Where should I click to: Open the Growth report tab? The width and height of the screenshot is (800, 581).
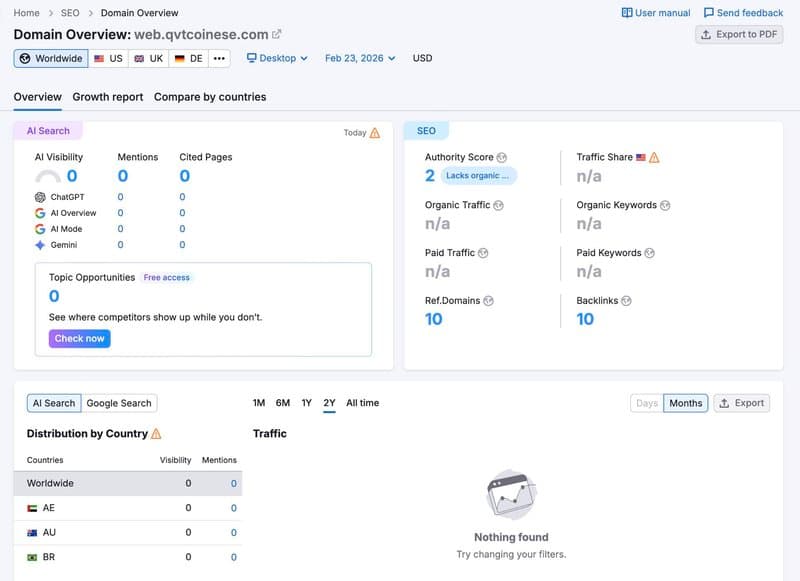[108, 97]
